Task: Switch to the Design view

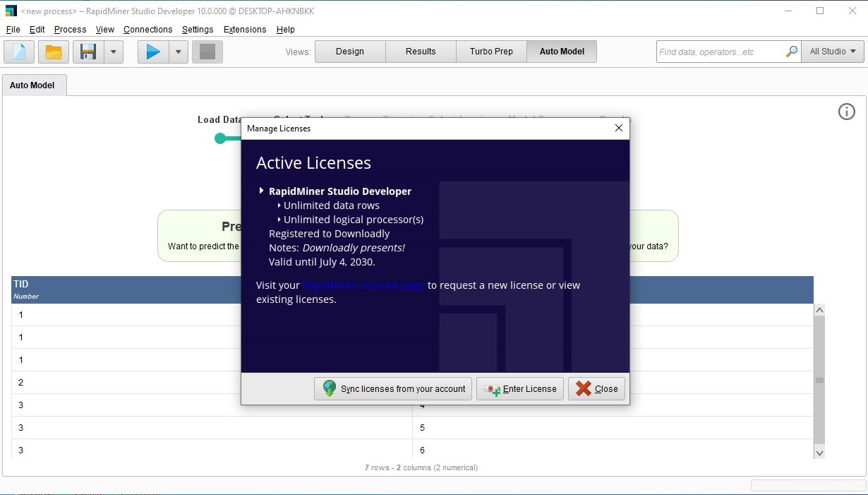Action: click(x=350, y=52)
